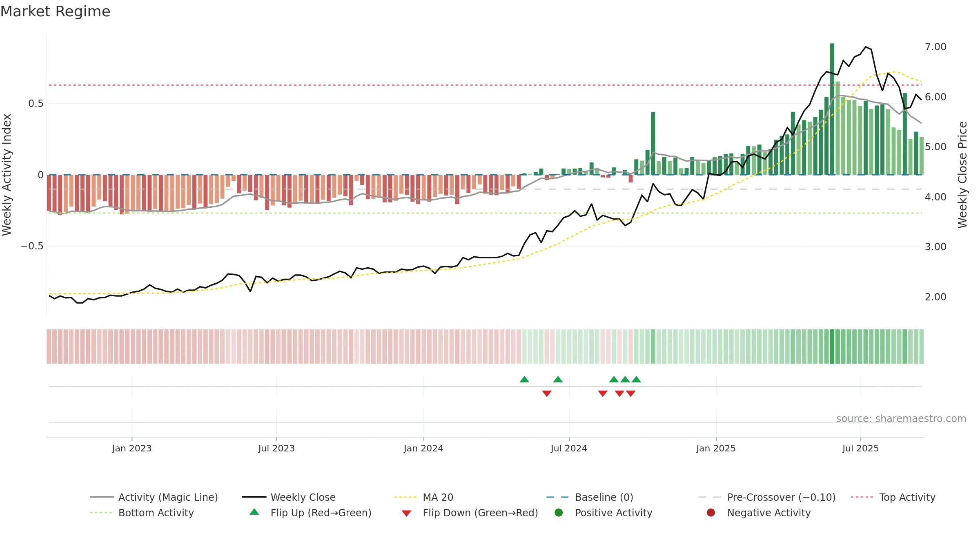This screenshot has width=980, height=551.
Task: Toggle Flip Down (Green→Red) legend entry
Action: [470, 513]
